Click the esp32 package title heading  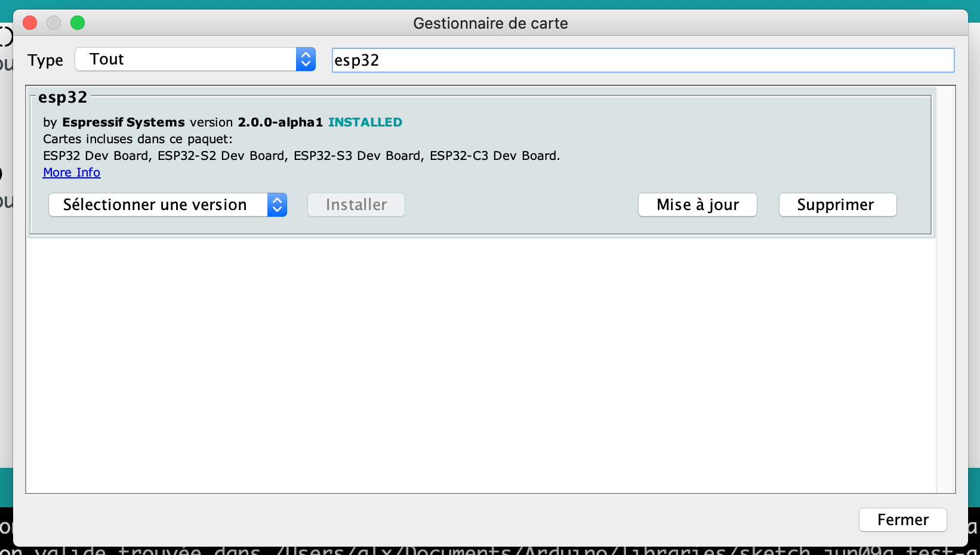[63, 97]
